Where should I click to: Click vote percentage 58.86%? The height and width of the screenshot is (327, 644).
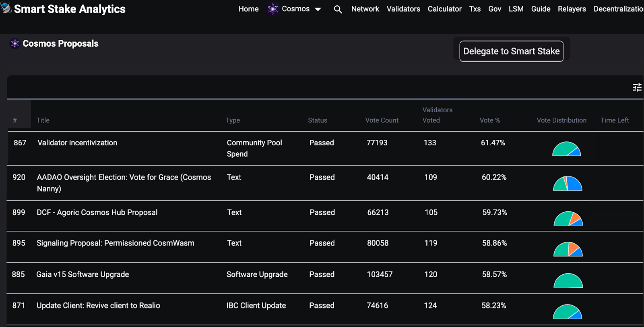tap(495, 243)
